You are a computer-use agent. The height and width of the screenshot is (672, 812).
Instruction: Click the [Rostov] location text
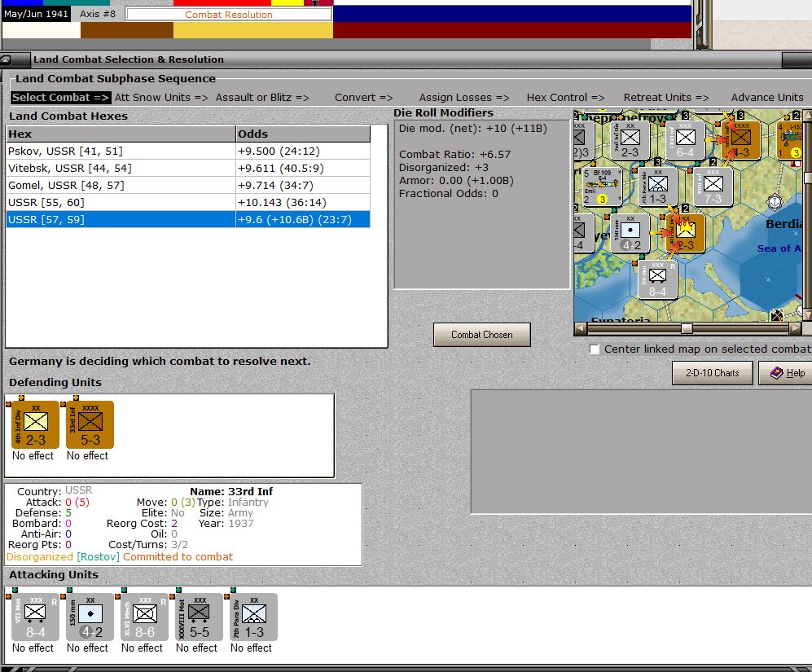98,557
